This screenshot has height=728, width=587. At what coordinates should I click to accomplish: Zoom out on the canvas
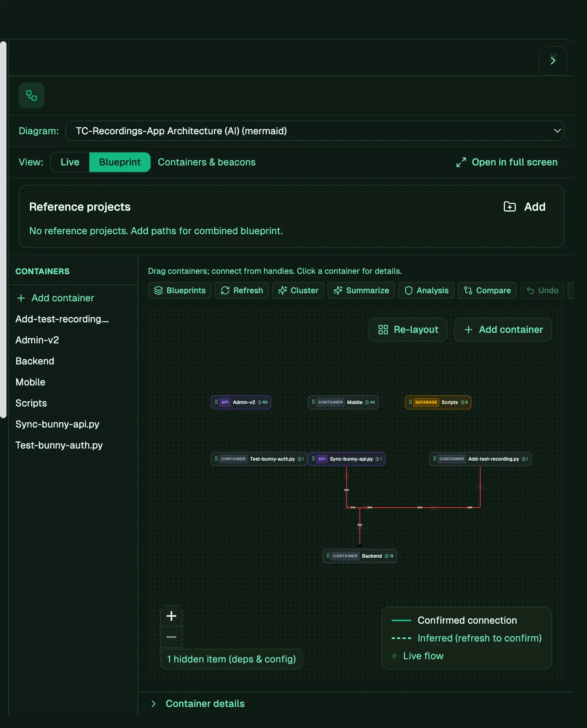pyautogui.click(x=171, y=637)
